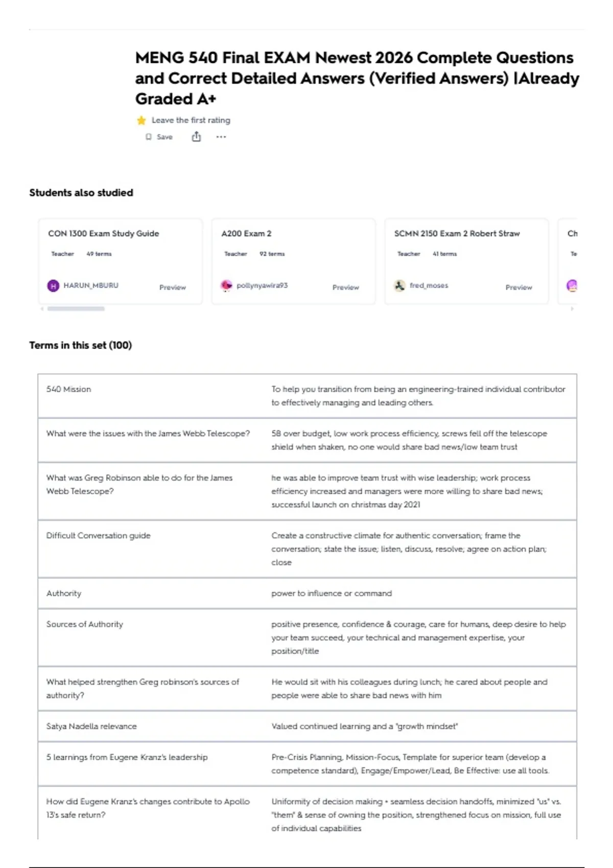This screenshot has width=613, height=868.
Task: Click fred_moses' avatar icon
Action: (399, 285)
